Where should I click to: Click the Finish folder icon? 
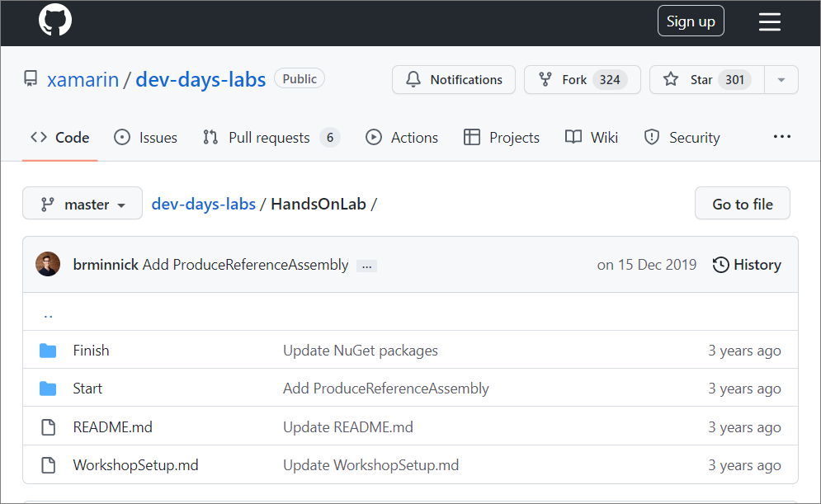click(48, 351)
